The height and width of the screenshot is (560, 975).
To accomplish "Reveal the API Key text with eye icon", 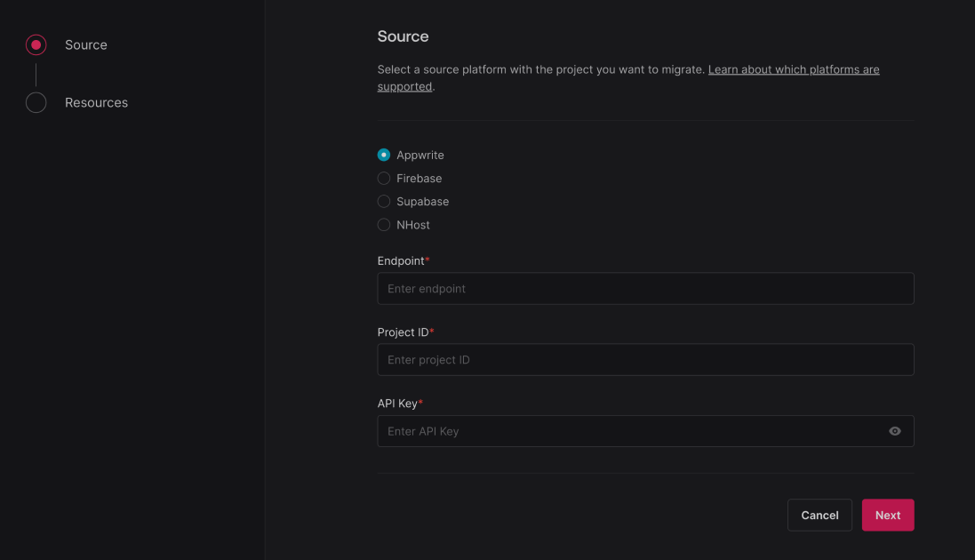I will tap(895, 431).
